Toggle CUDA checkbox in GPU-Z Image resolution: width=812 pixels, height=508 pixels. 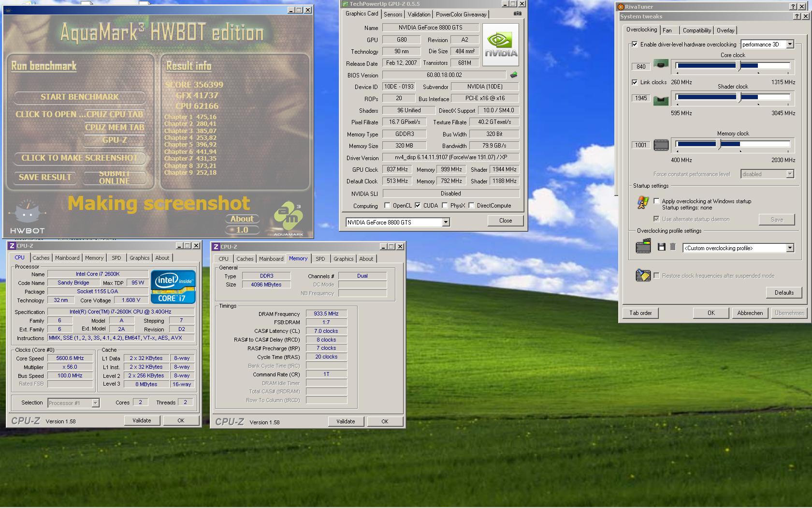[x=418, y=206]
